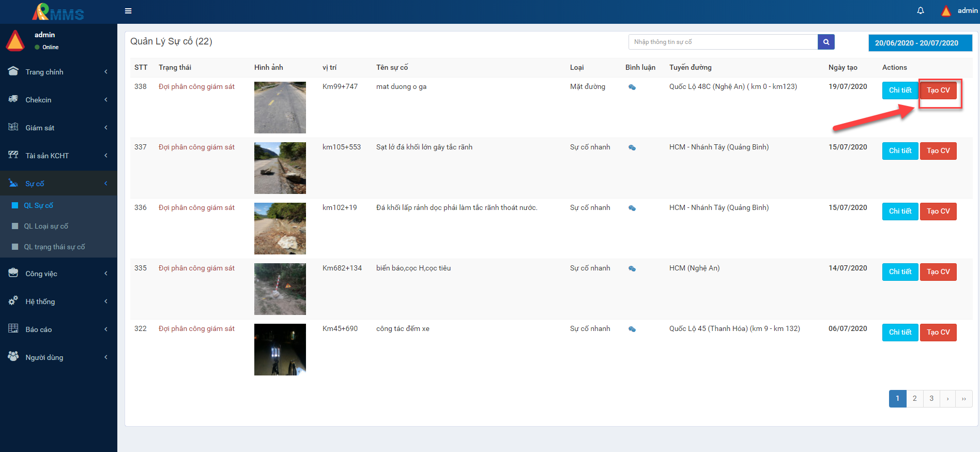Click the Người dùng users icon
The image size is (980, 452).
pos(13,357)
